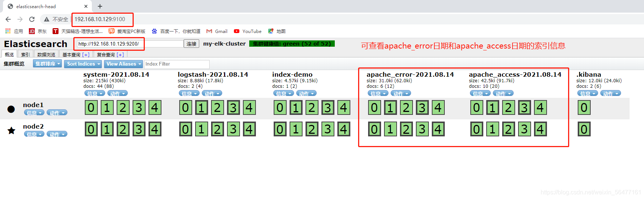Screen dimensions: 644x199
Task: Click the browser back arrow
Action: tap(8, 19)
